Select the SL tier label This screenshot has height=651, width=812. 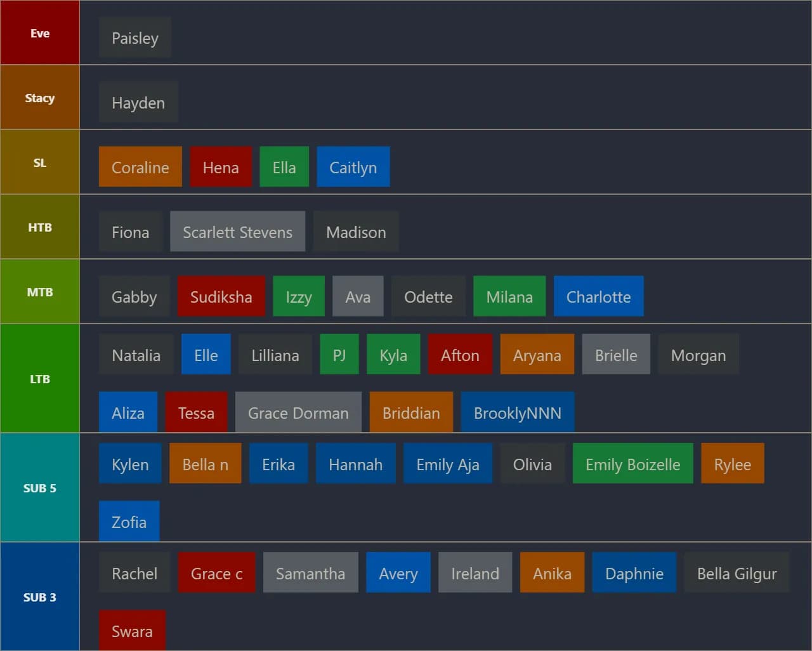40,162
